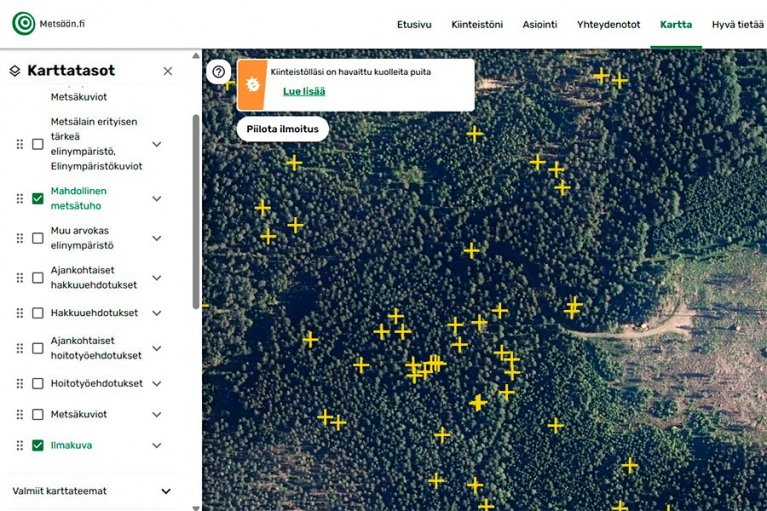Click the drag handle beside Ilmakuva layer
This screenshot has height=511, width=767.
tap(19, 445)
